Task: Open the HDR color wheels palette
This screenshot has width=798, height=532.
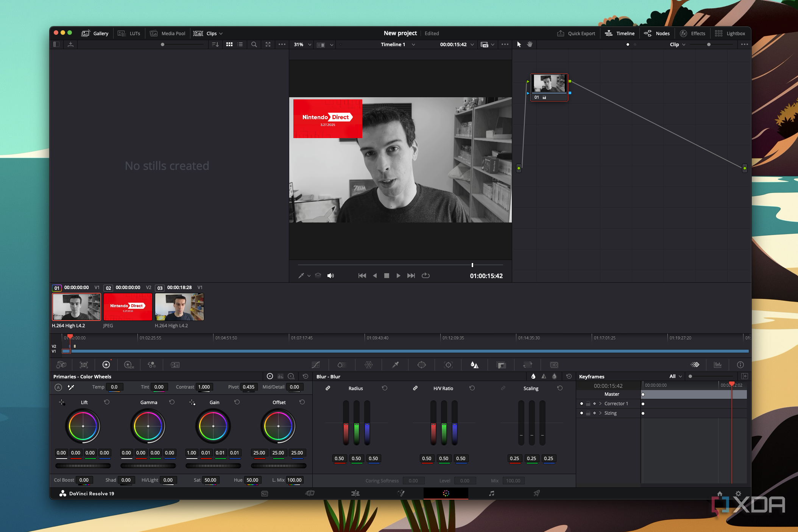Action: 129,365
